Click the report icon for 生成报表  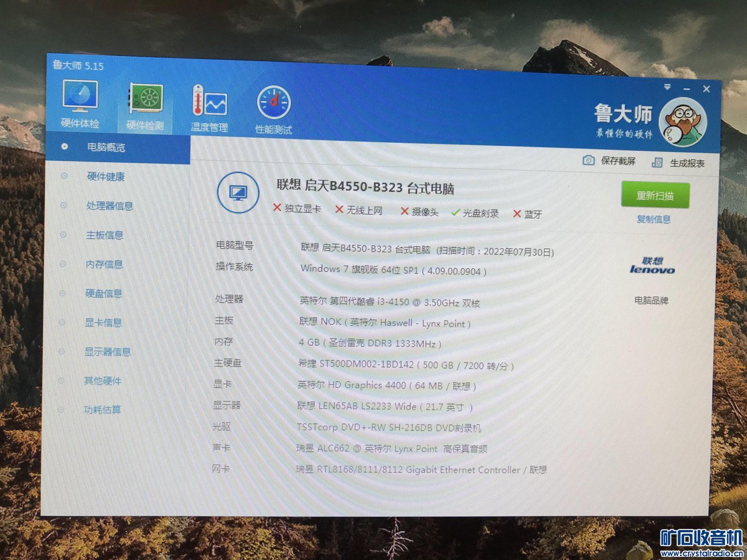657,163
